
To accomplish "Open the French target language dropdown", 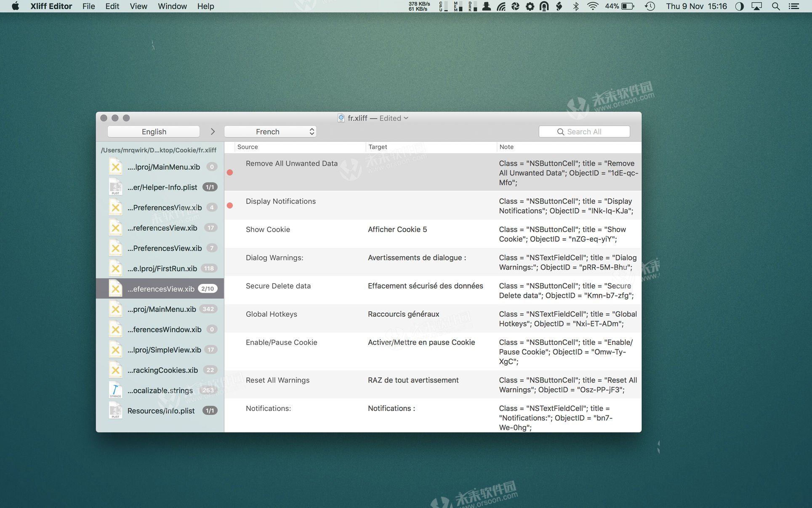I will pos(270,132).
